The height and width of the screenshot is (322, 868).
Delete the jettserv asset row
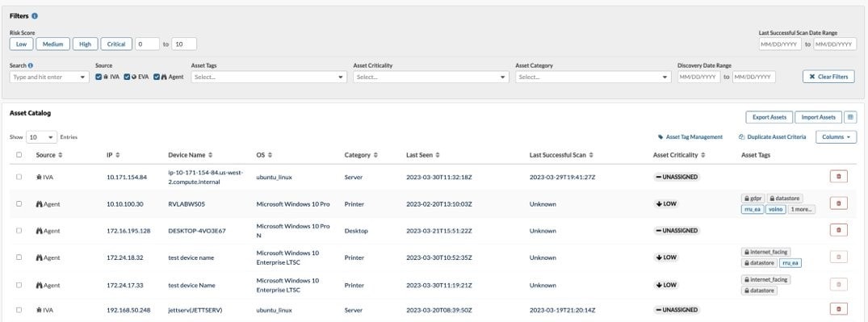838,309
